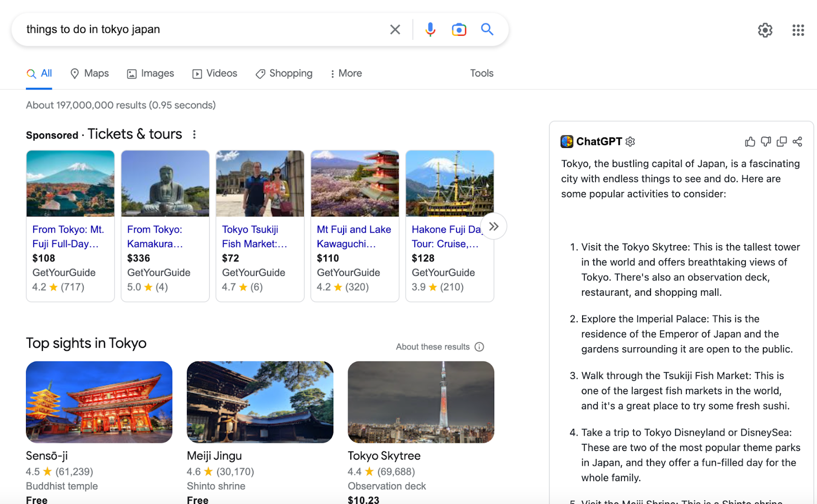
Task: Click the $10.23 Skytree price
Action: click(364, 500)
